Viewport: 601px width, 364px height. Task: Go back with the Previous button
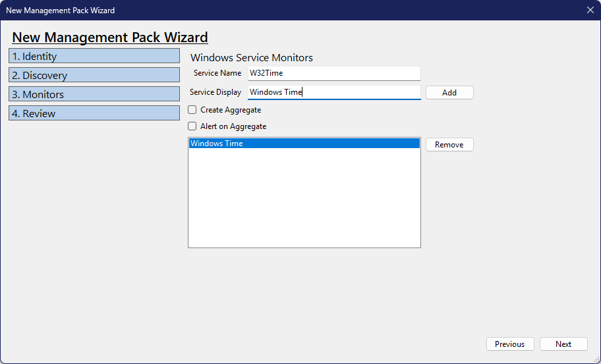(509, 344)
